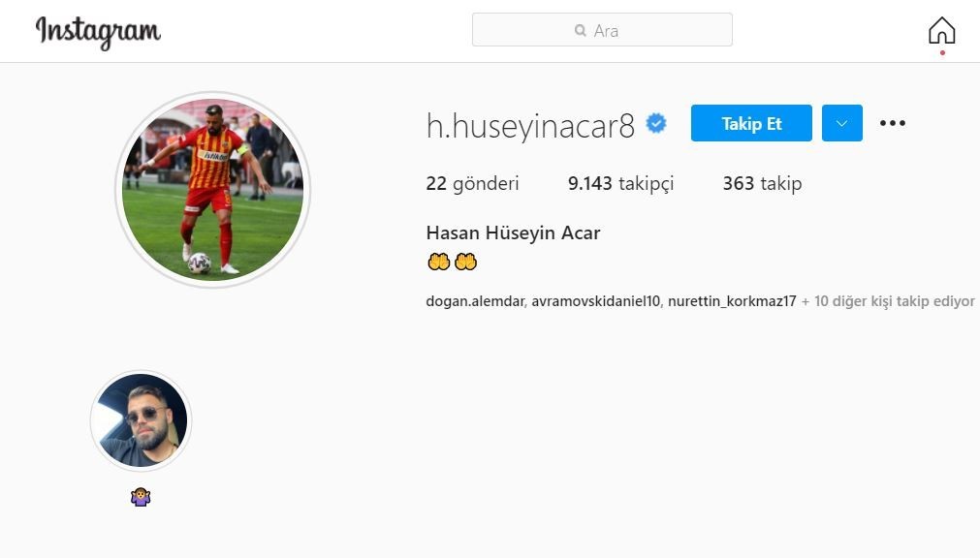Click the red notification dot under home
This screenshot has height=558, width=980.
[x=942, y=53]
